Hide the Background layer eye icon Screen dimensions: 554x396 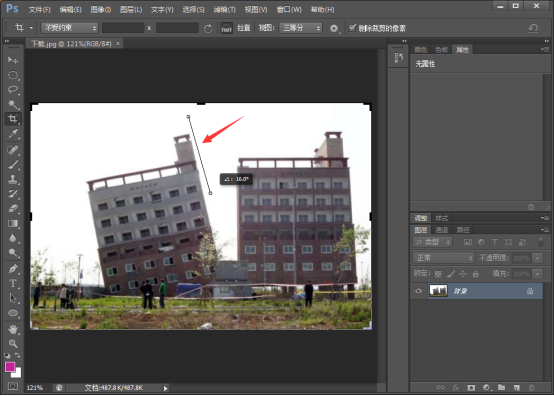(419, 291)
